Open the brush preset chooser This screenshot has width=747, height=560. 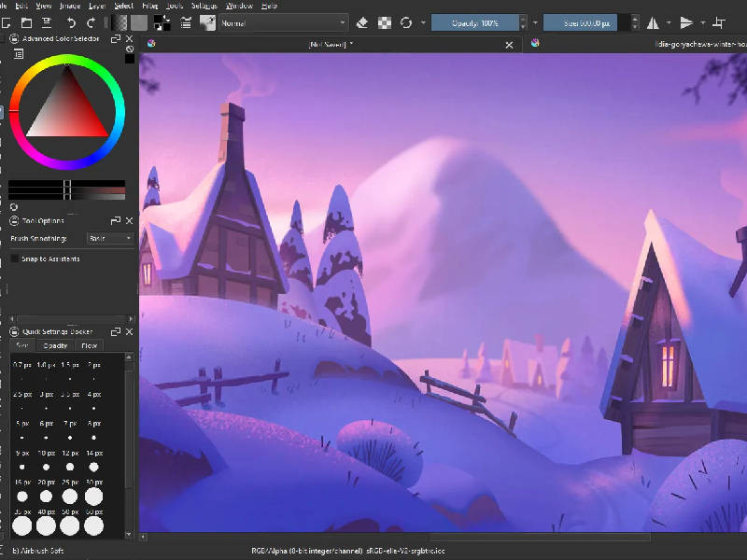click(x=207, y=21)
